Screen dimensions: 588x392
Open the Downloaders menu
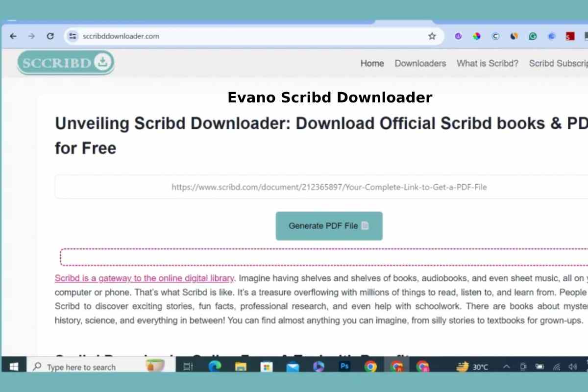420,63
